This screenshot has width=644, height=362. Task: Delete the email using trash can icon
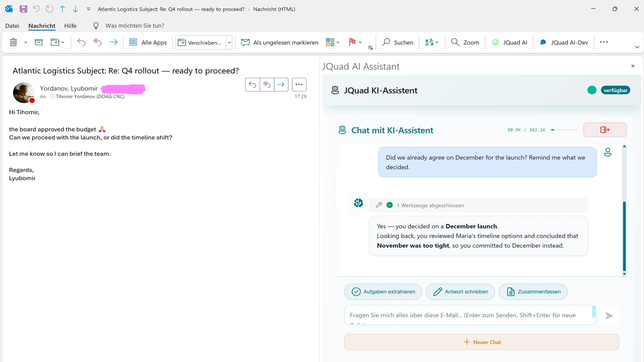click(13, 42)
